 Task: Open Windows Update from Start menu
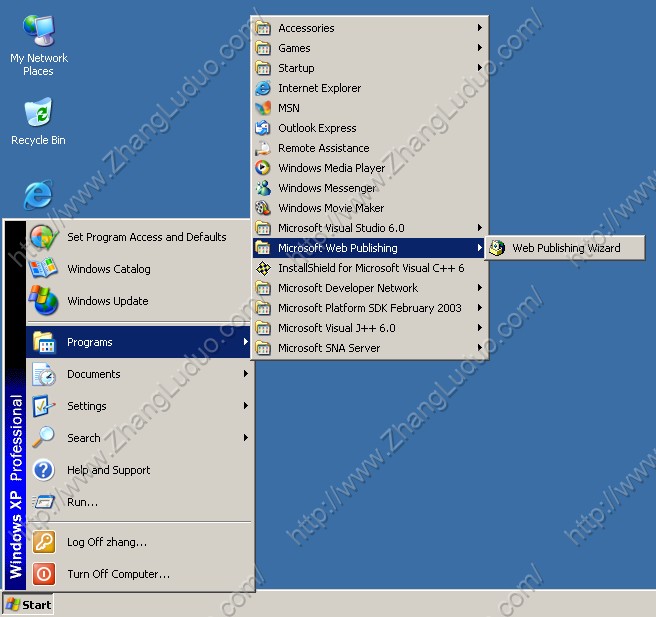pyautogui.click(x=140, y=301)
